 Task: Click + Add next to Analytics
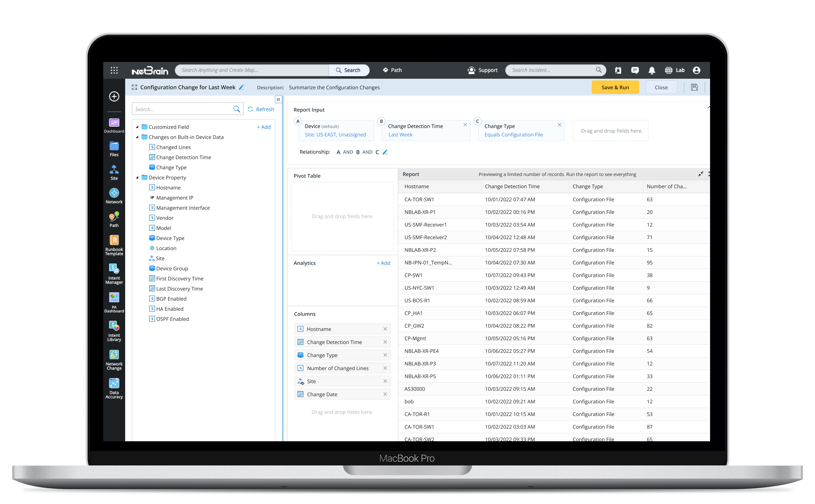pyautogui.click(x=383, y=263)
